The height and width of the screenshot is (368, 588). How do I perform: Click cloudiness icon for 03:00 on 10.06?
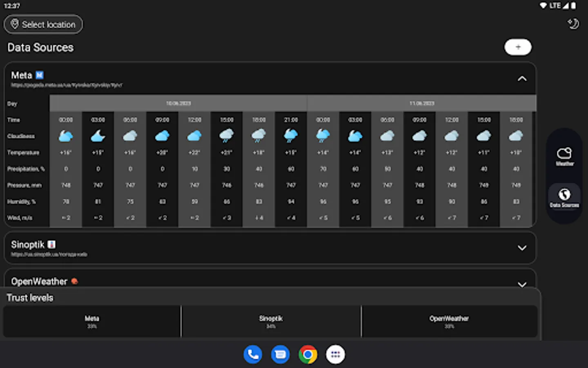pos(98,136)
